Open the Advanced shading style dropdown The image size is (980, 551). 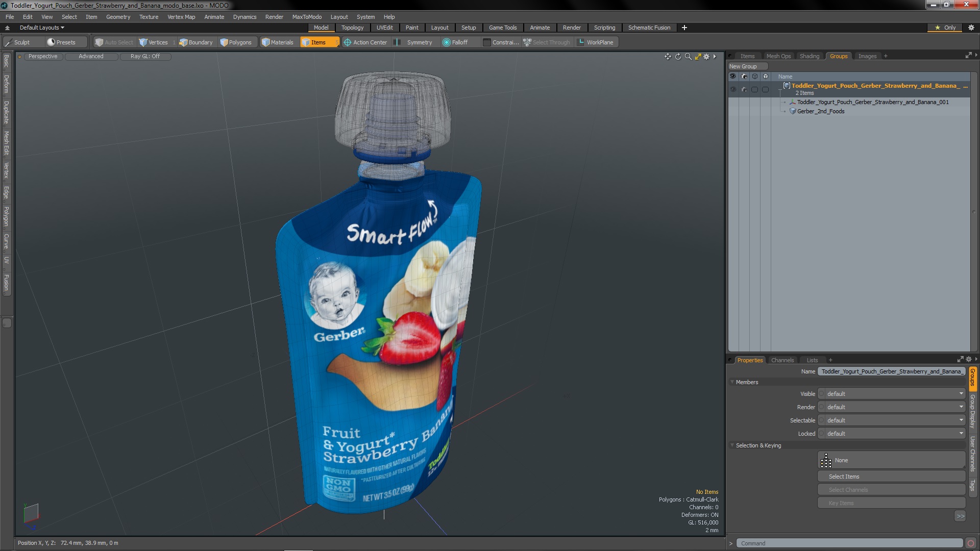(91, 57)
